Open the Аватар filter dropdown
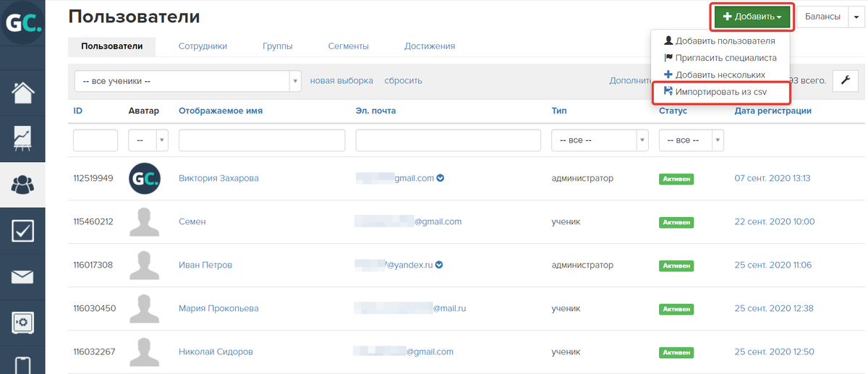Screen dimensions: 868x374 tap(148, 140)
